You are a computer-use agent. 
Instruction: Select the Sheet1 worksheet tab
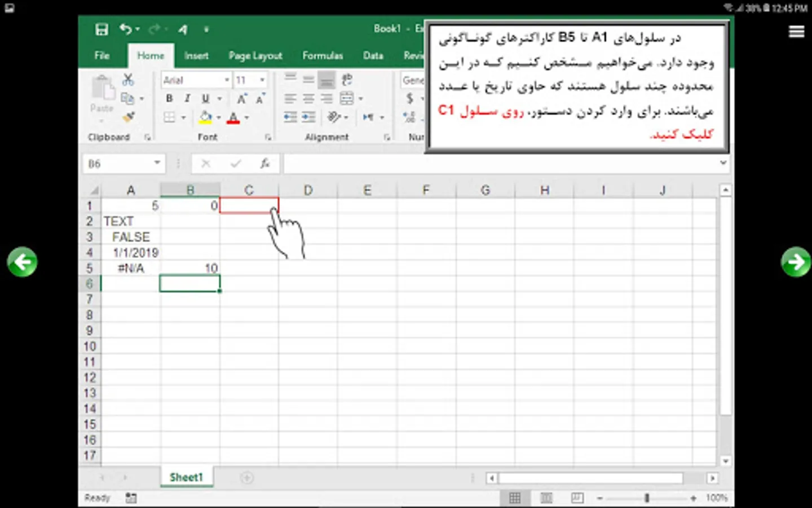186,478
